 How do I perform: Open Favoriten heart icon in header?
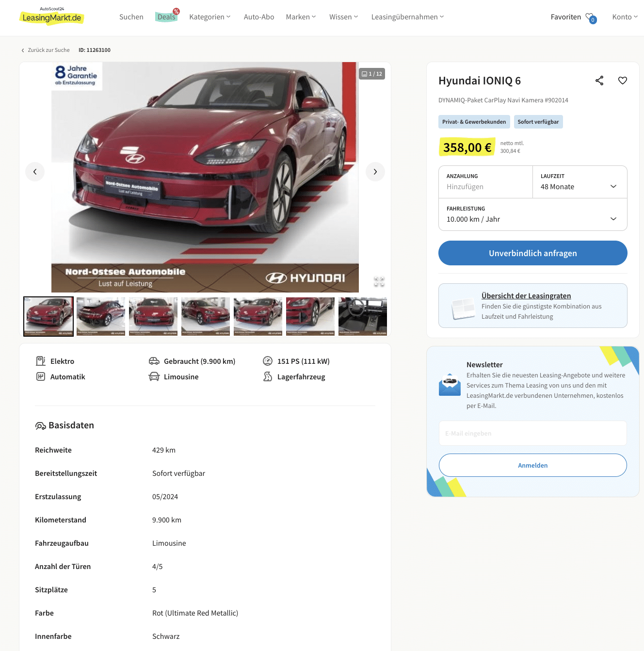click(591, 18)
